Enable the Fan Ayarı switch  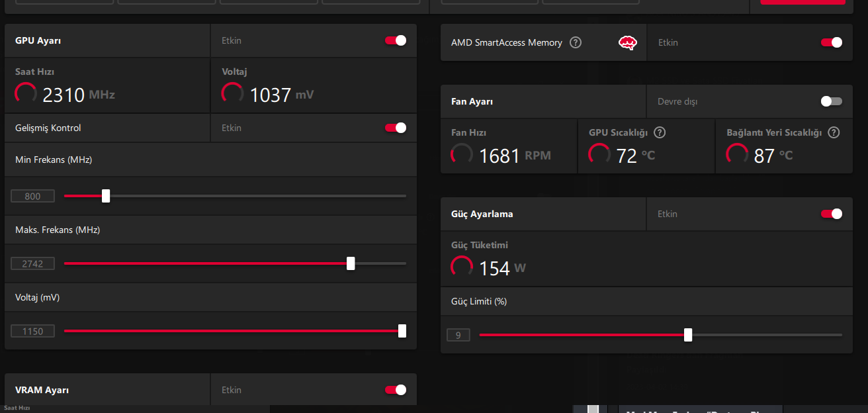(832, 101)
